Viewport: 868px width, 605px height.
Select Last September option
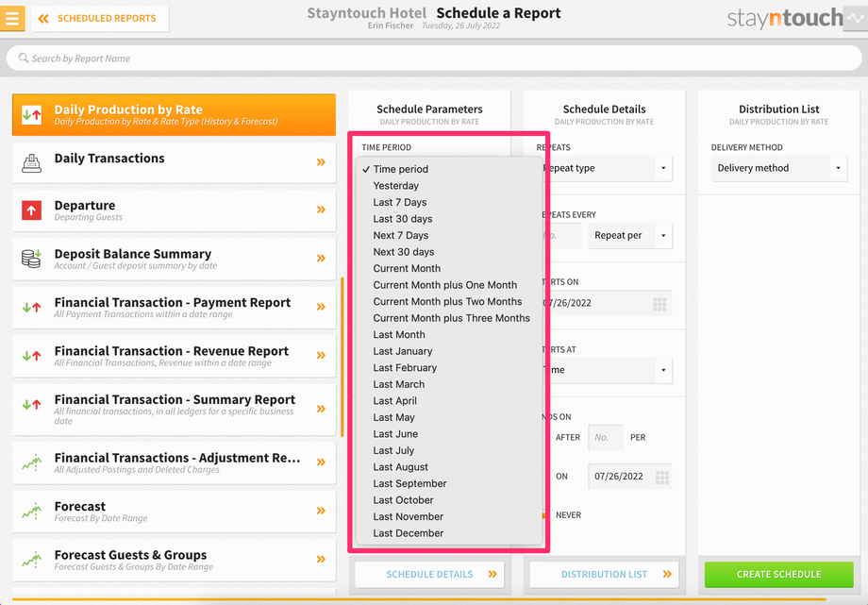pyautogui.click(x=449, y=483)
